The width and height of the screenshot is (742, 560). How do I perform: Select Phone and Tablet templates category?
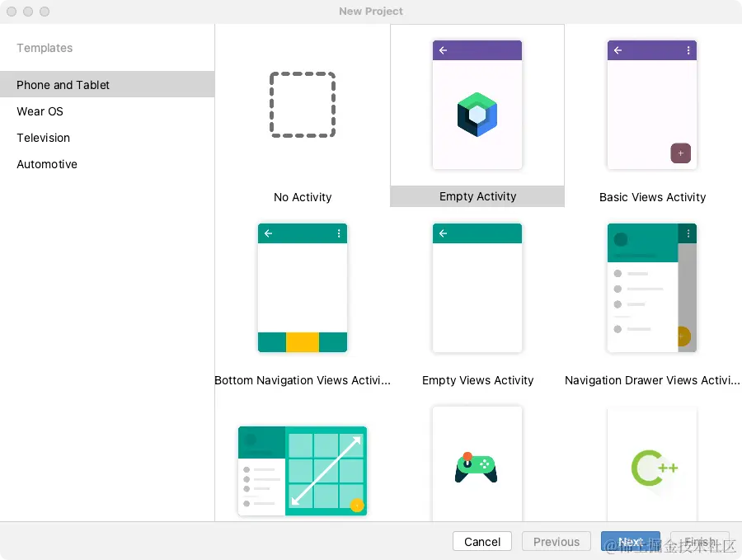(107, 84)
